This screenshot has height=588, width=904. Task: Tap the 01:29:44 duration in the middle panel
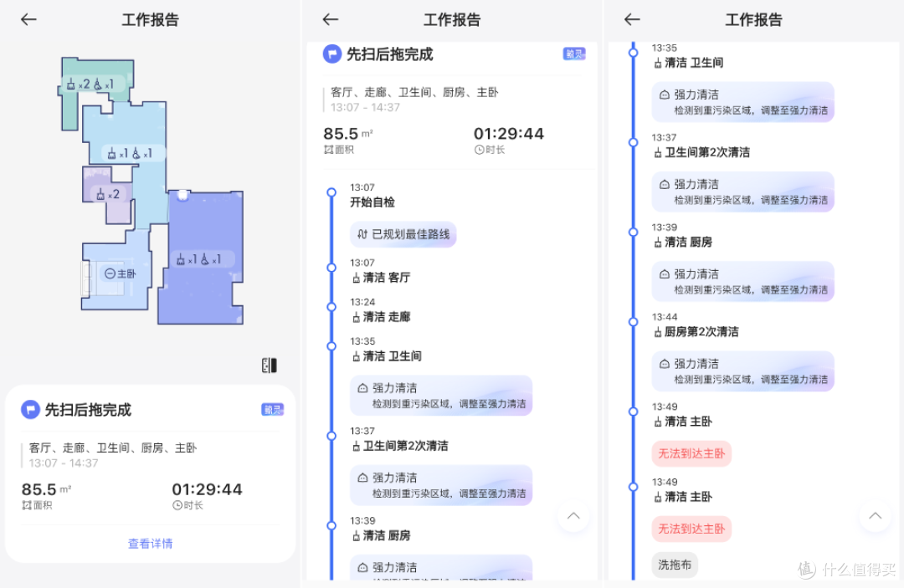tap(509, 134)
